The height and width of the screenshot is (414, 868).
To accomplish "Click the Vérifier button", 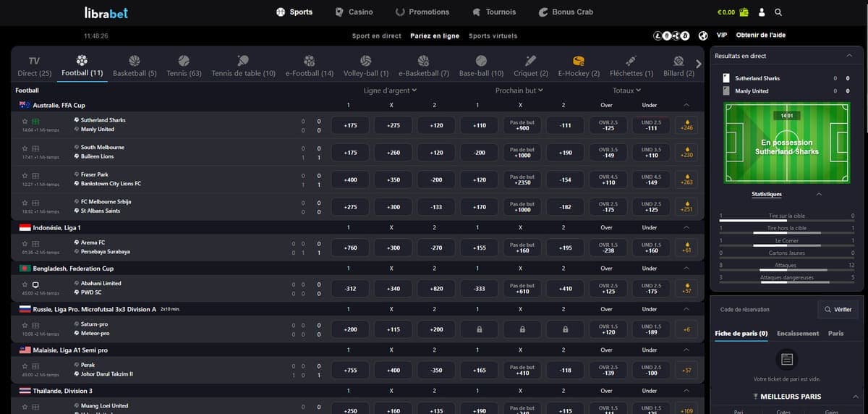I will (838, 310).
